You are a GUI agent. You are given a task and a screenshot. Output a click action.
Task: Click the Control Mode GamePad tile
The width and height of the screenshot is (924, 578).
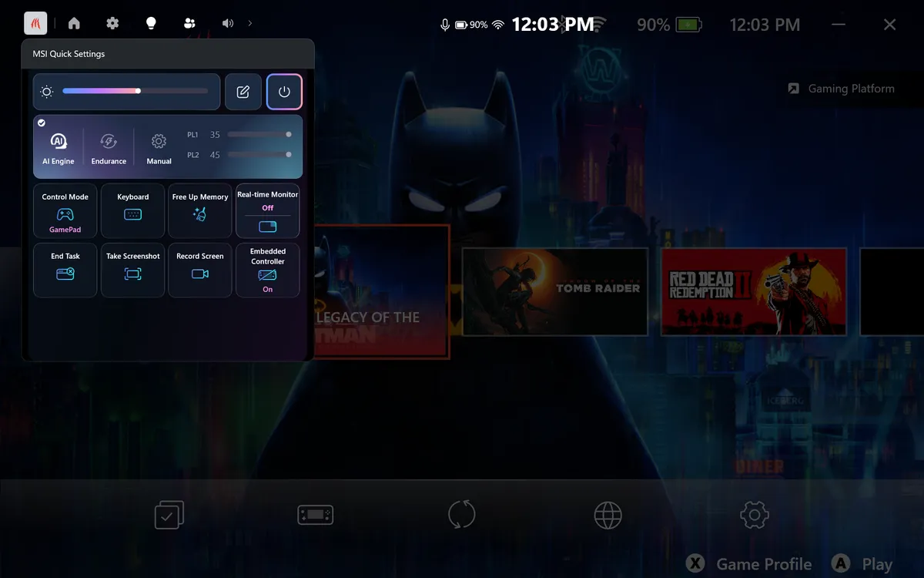65,210
